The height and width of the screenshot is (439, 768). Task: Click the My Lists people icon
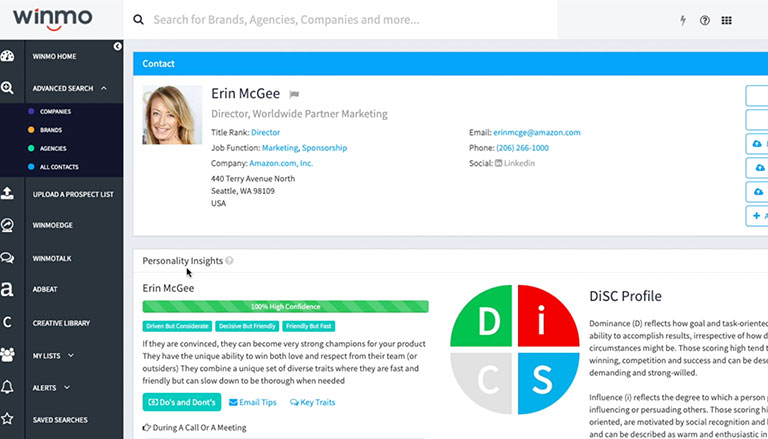click(7, 355)
